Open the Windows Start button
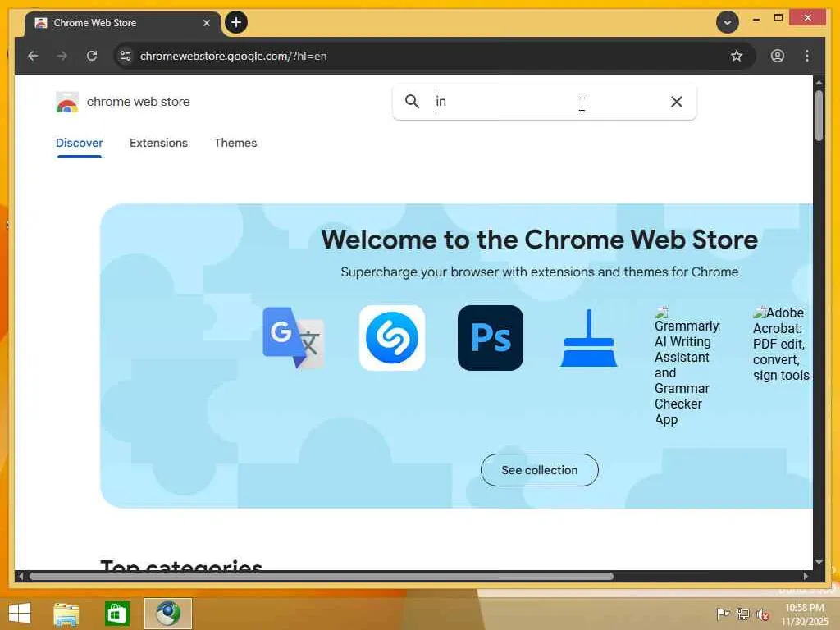Viewport: 840px width, 630px height. click(20, 614)
